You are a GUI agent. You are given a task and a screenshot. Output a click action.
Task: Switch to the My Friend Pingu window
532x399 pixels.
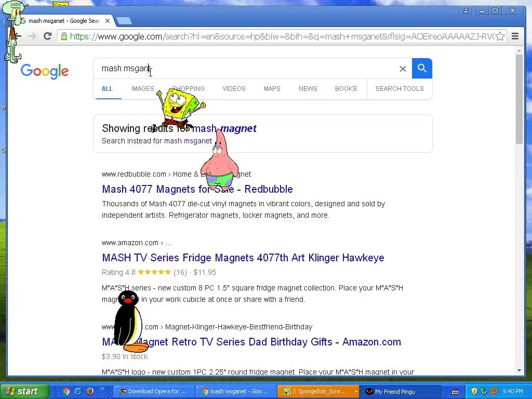tap(401, 391)
